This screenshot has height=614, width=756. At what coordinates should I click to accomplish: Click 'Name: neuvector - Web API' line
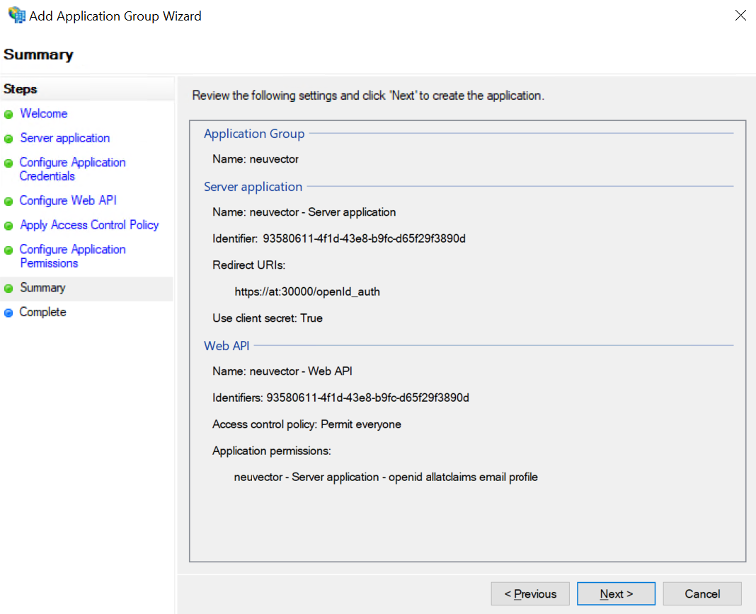[282, 371]
